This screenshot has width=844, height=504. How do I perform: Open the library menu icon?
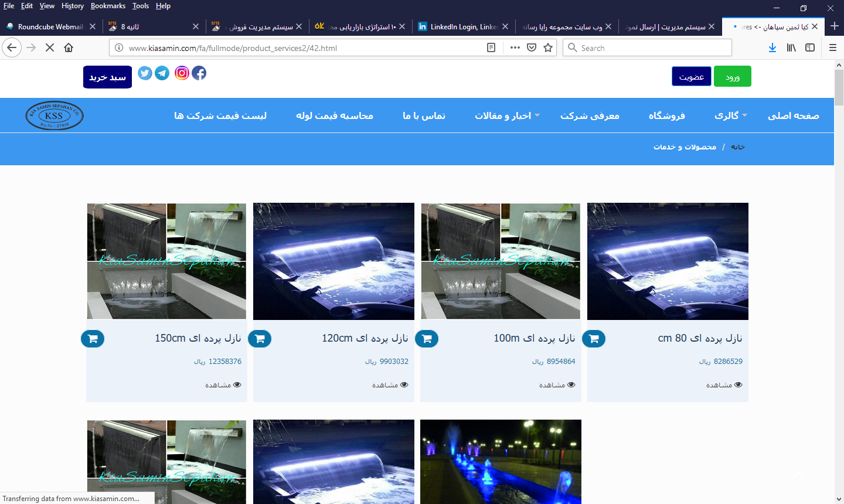(791, 47)
